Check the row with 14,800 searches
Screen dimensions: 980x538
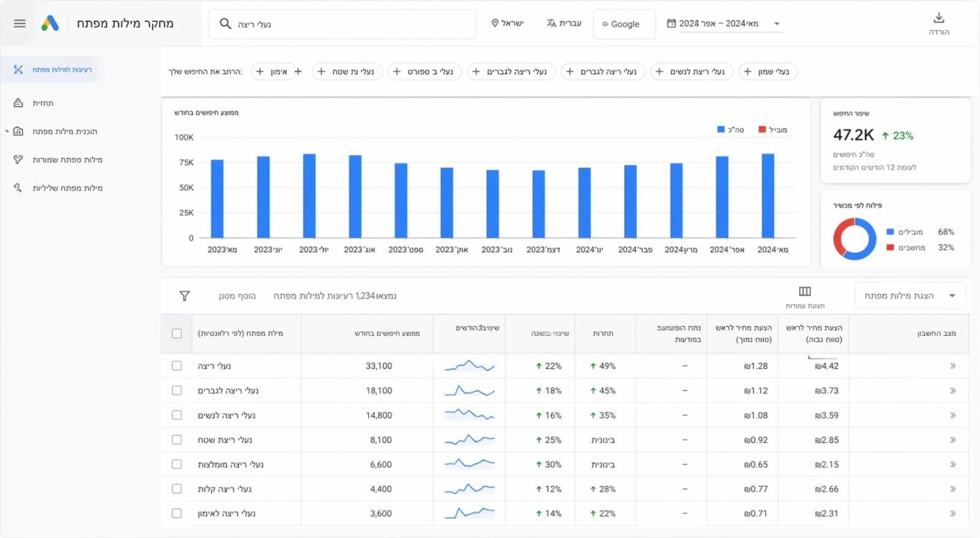[x=177, y=415]
